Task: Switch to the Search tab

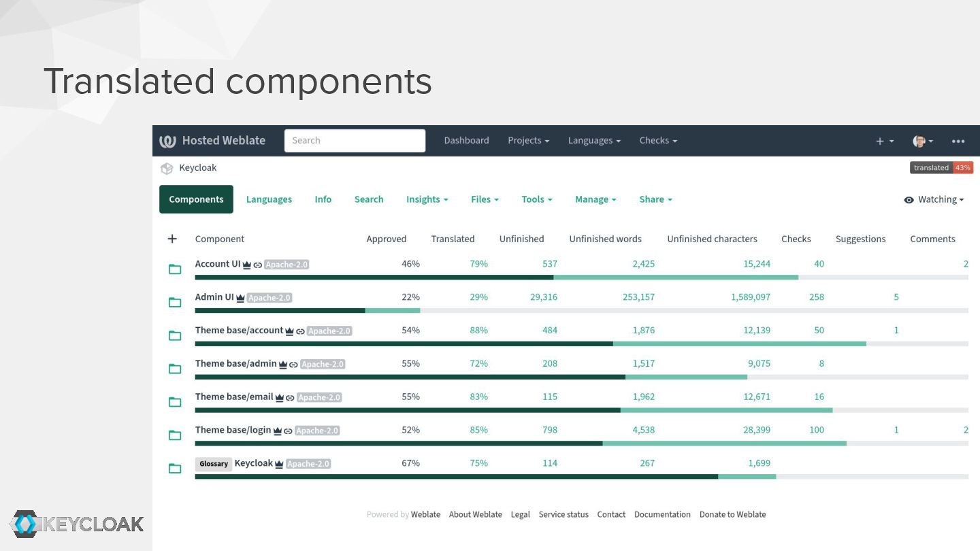Action: (369, 199)
